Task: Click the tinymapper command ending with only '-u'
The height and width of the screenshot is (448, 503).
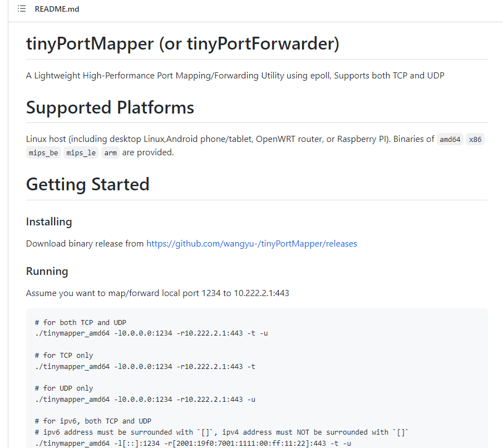Action: [145, 399]
